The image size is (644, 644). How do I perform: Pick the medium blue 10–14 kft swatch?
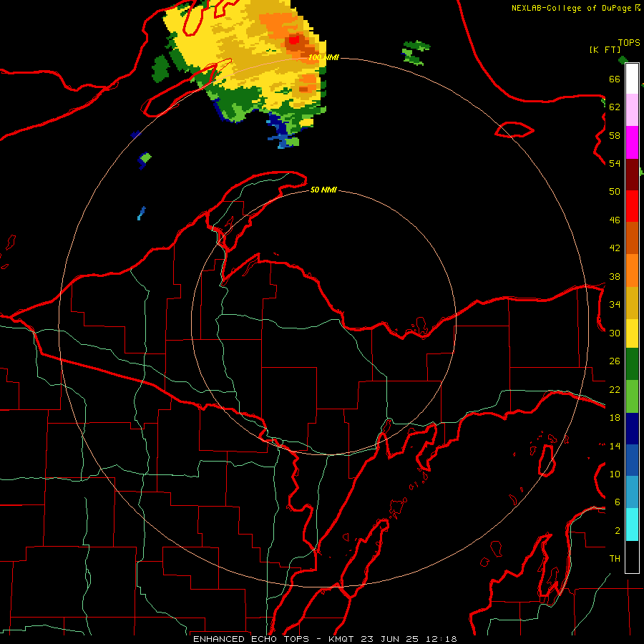click(x=632, y=460)
